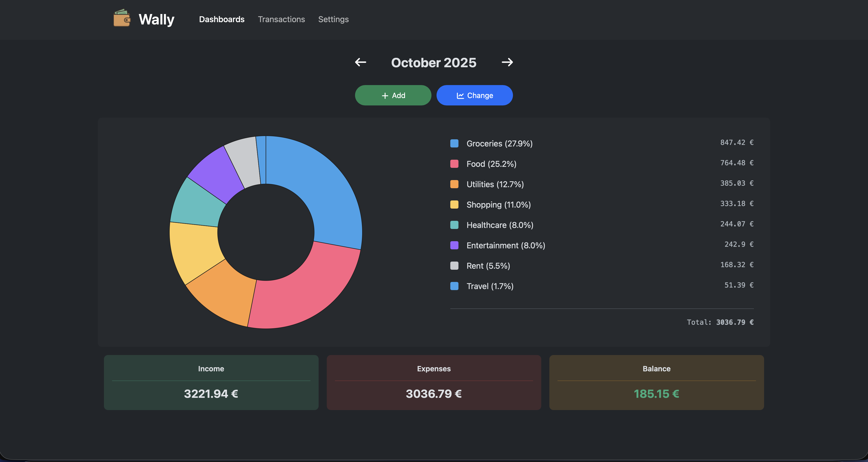The height and width of the screenshot is (462, 868).
Task: Click the plus icon on Add button
Action: click(385, 96)
